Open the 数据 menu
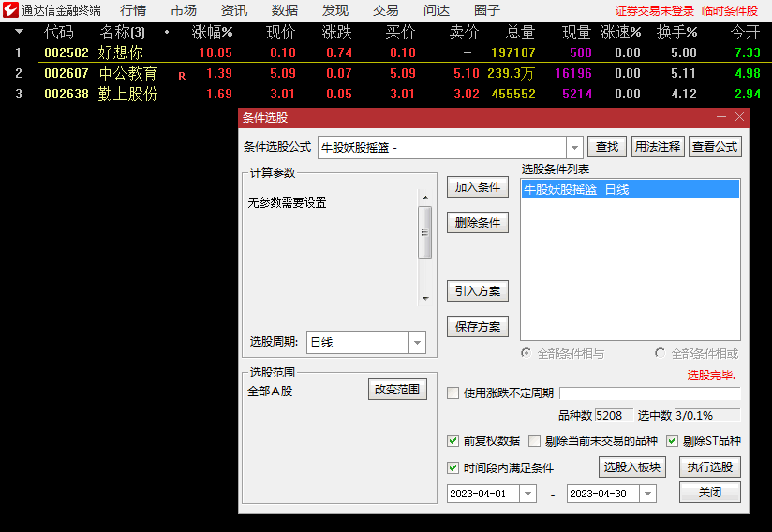 [x=285, y=10]
